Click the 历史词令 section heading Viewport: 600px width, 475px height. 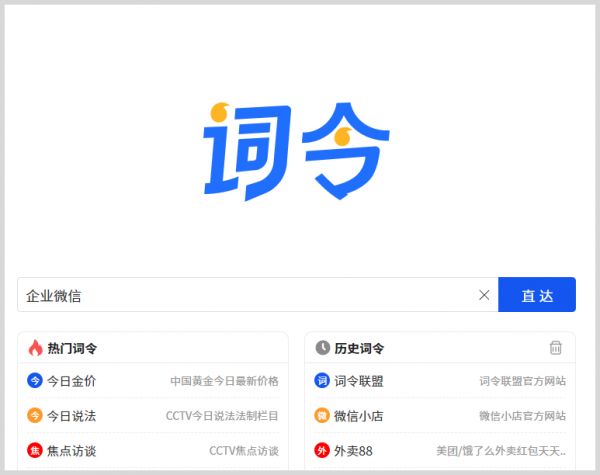point(359,348)
